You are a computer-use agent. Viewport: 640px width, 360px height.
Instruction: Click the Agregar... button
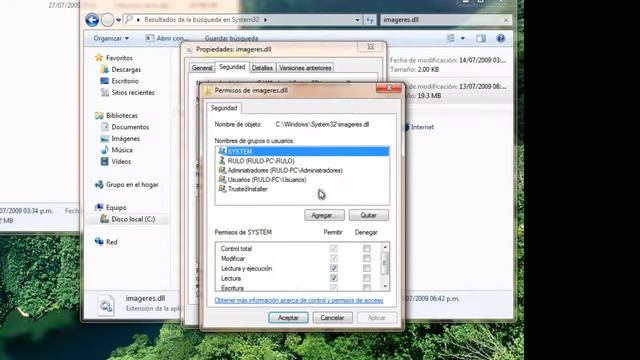pyautogui.click(x=324, y=215)
